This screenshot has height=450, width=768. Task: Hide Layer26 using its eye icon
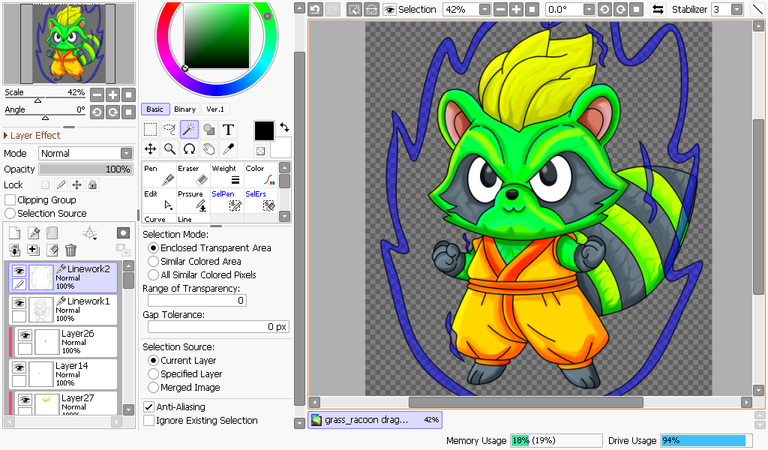tap(25, 335)
